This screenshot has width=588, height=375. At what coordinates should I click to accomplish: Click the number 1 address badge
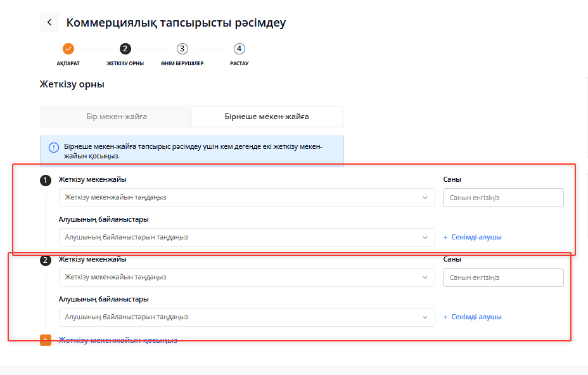click(46, 181)
